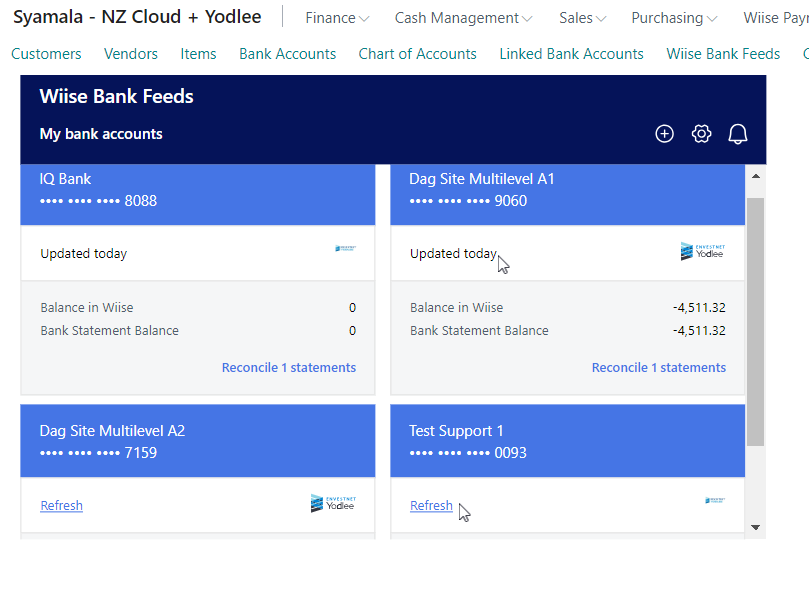Click Reconcile 1 statements for Dag Site Multilevel A1

(658, 367)
